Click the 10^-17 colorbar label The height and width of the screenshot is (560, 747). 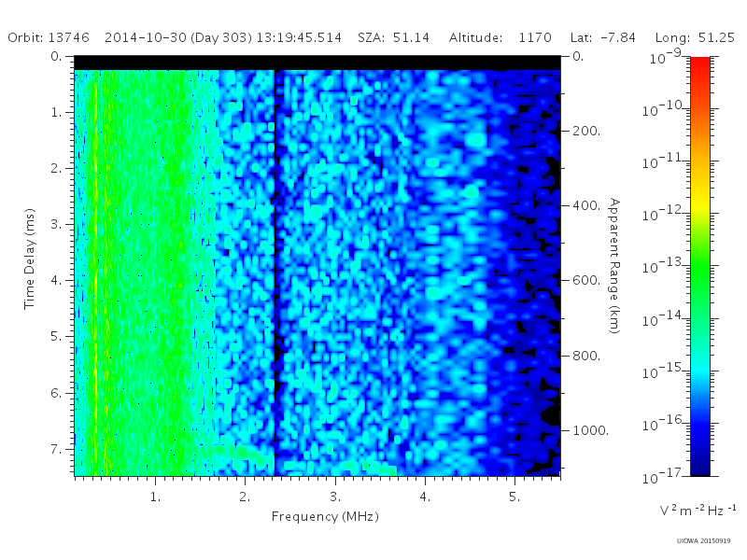tap(664, 476)
